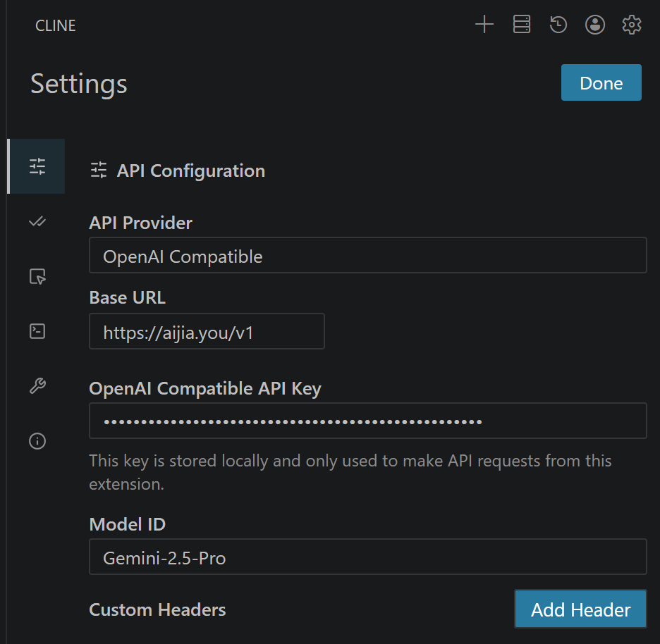Click the Settings gear icon
This screenshot has width=660, height=644.
pos(632,25)
